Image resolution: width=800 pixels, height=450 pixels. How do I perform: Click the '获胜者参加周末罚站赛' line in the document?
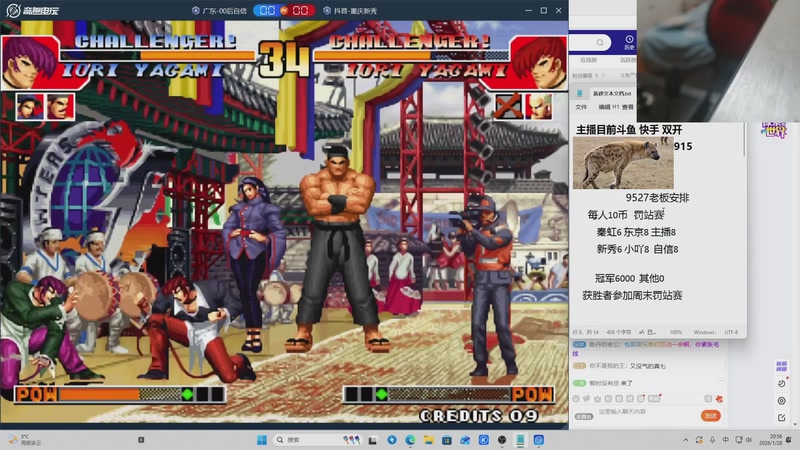[632, 295]
